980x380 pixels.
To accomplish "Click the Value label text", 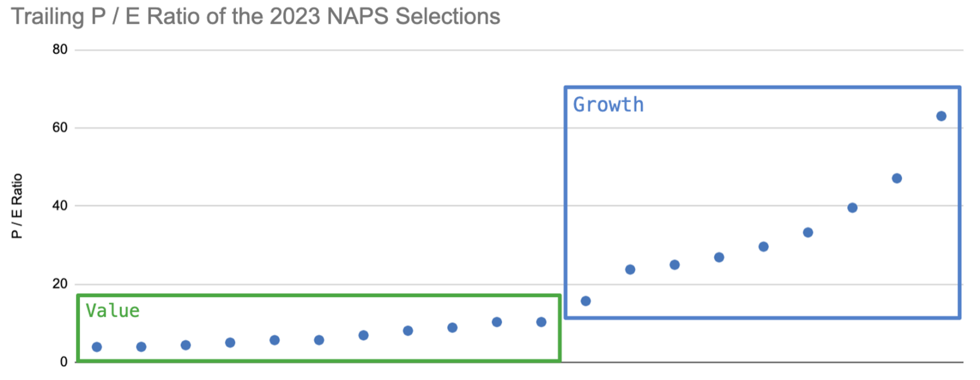I will 113,311.
